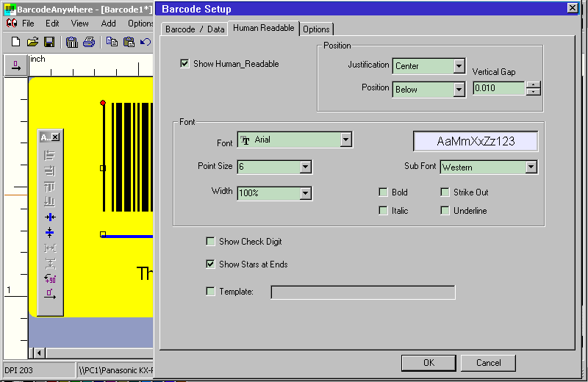
Task: Open the Position Below dropdown
Action: click(x=459, y=90)
